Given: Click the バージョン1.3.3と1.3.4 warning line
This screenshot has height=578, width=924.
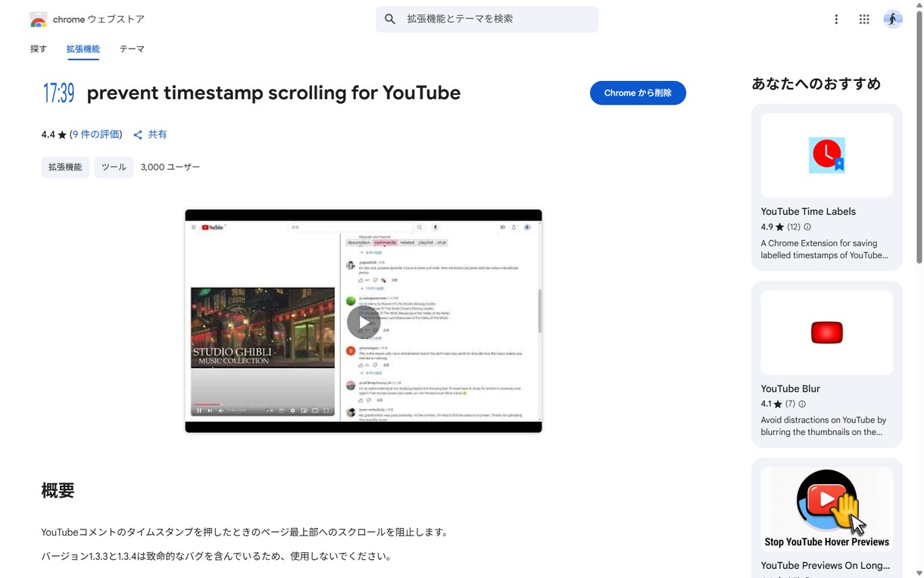Looking at the screenshot, I should click(217, 557).
